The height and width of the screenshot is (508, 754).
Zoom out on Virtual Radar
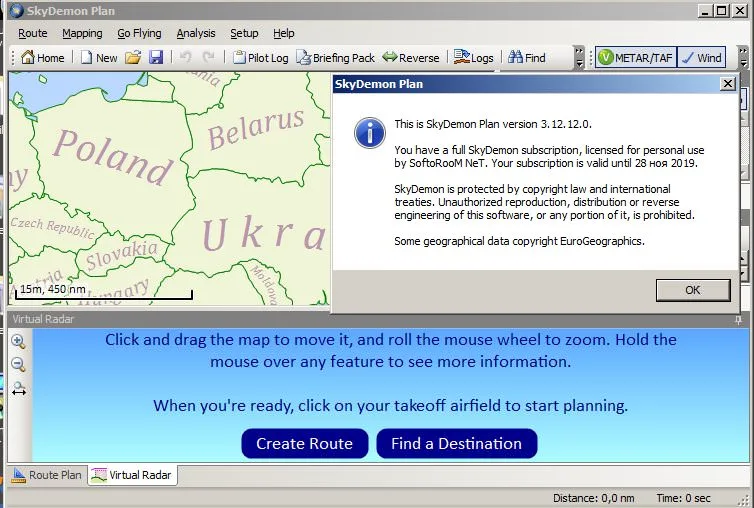pos(18,364)
